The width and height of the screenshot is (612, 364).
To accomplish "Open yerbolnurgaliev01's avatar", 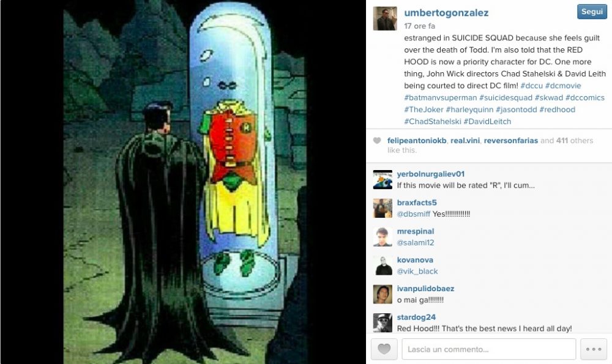I will [x=382, y=179].
